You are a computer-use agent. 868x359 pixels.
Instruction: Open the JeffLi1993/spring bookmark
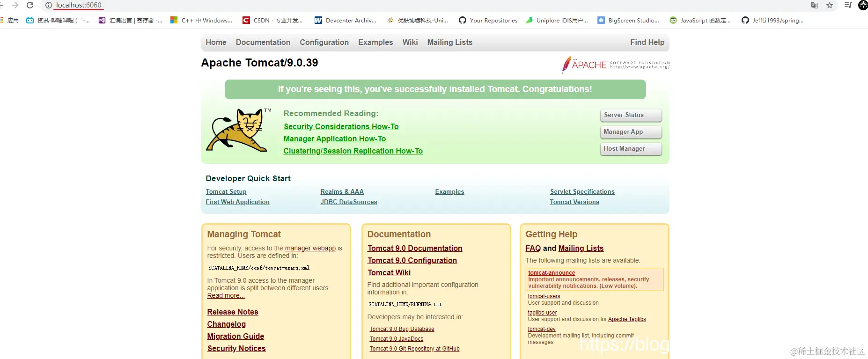772,20
